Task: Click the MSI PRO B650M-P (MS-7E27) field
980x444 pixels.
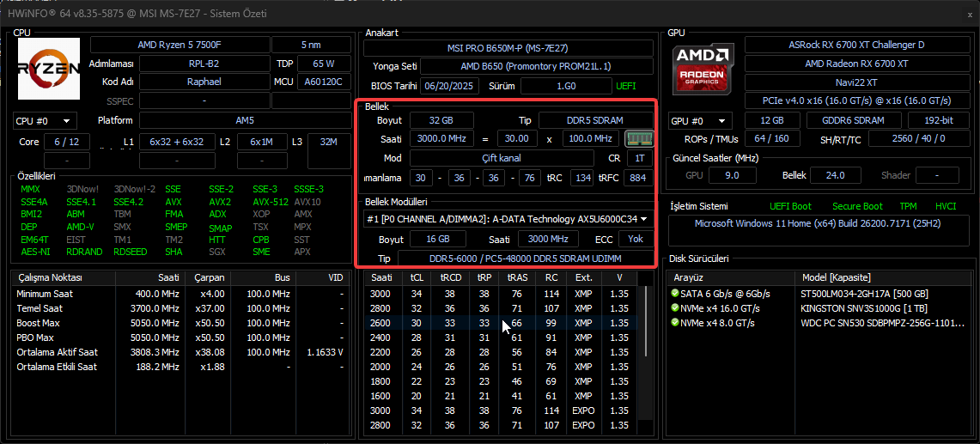Action: click(x=508, y=48)
